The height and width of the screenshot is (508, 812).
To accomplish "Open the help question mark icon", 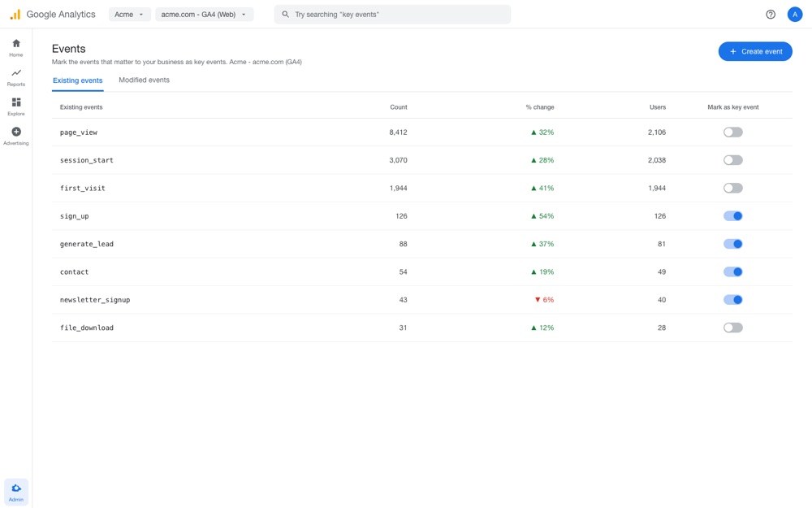I will tap(771, 15).
